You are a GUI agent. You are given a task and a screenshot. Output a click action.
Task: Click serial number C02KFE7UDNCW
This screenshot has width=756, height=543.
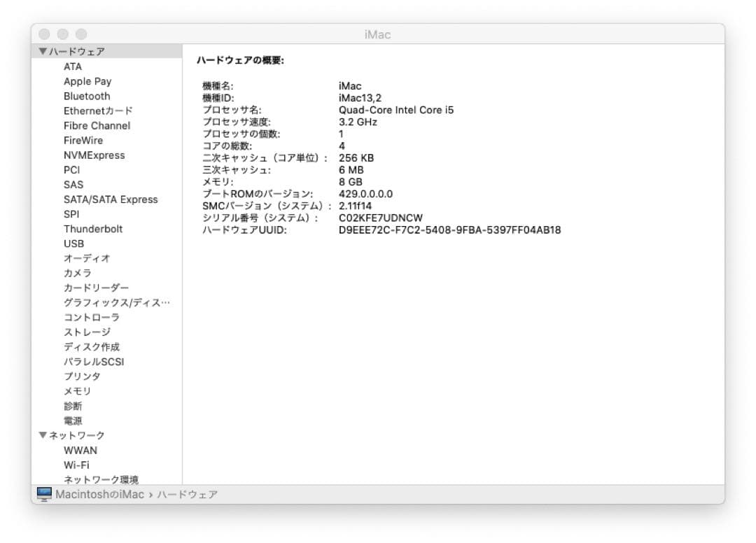pos(380,218)
